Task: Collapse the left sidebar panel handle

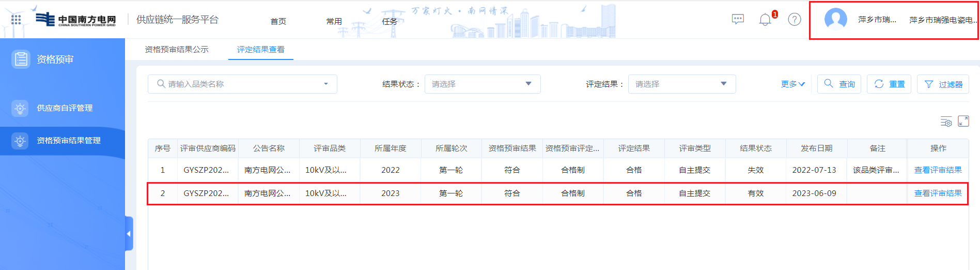Action: (x=129, y=234)
